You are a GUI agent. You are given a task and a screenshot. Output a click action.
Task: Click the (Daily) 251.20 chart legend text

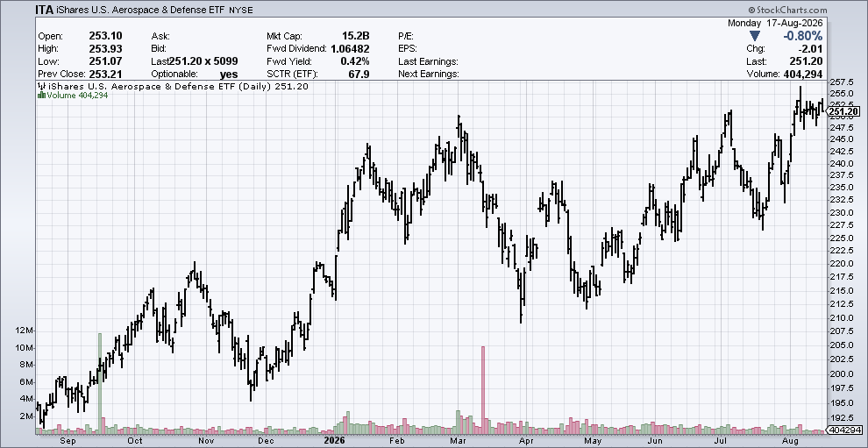coord(275,87)
